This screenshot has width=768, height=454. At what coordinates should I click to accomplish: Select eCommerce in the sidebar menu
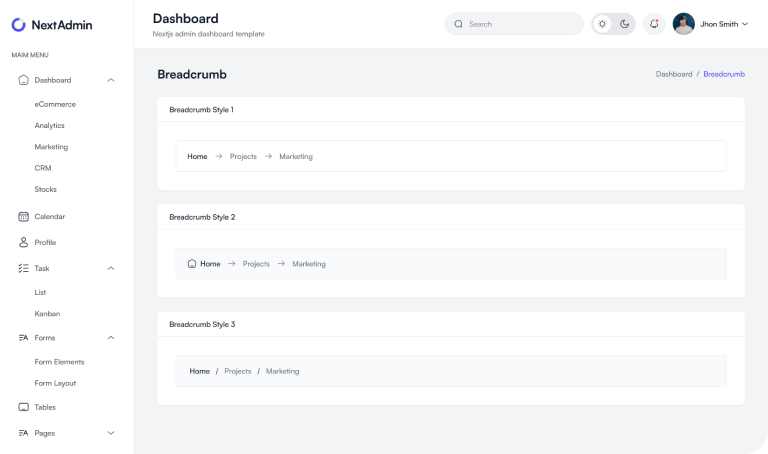(x=55, y=104)
